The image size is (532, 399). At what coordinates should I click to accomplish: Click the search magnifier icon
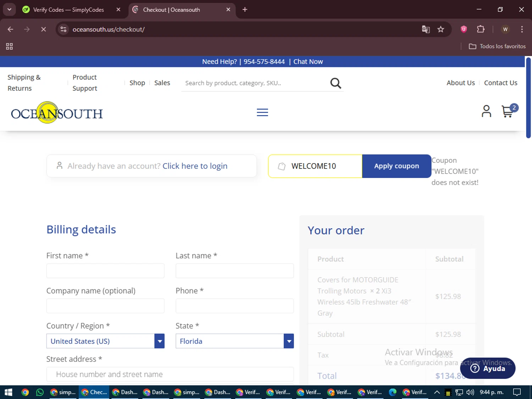336,83
